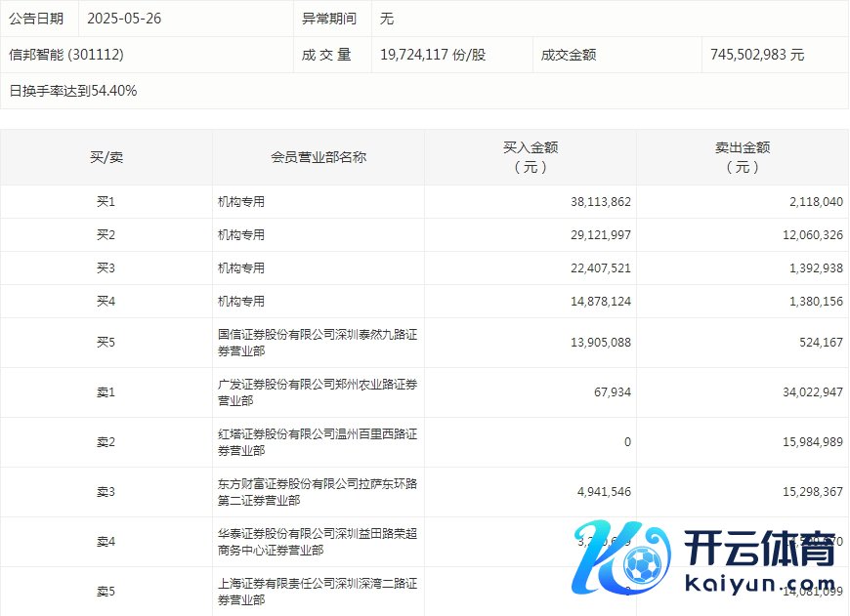Screen dimensions: 850x616
Task: Select buy amount 13,905,088
Action: click(x=601, y=343)
